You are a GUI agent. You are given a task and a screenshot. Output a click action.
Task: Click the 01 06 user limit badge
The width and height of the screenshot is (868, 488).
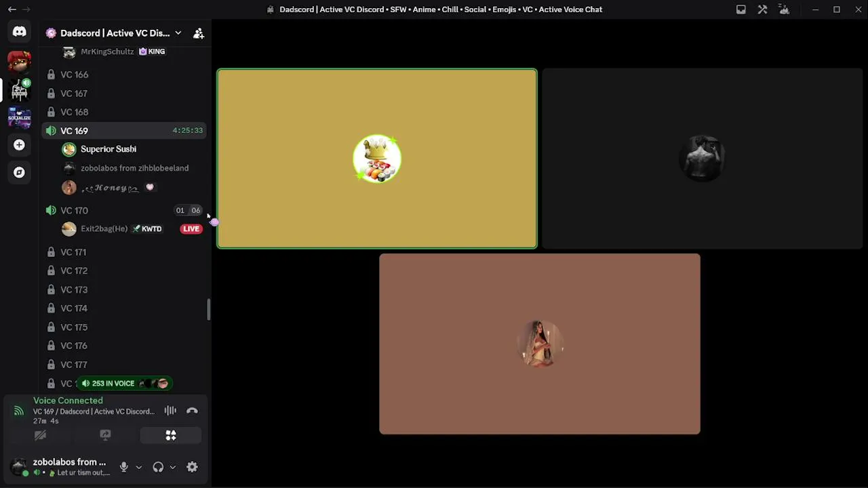tap(188, 210)
